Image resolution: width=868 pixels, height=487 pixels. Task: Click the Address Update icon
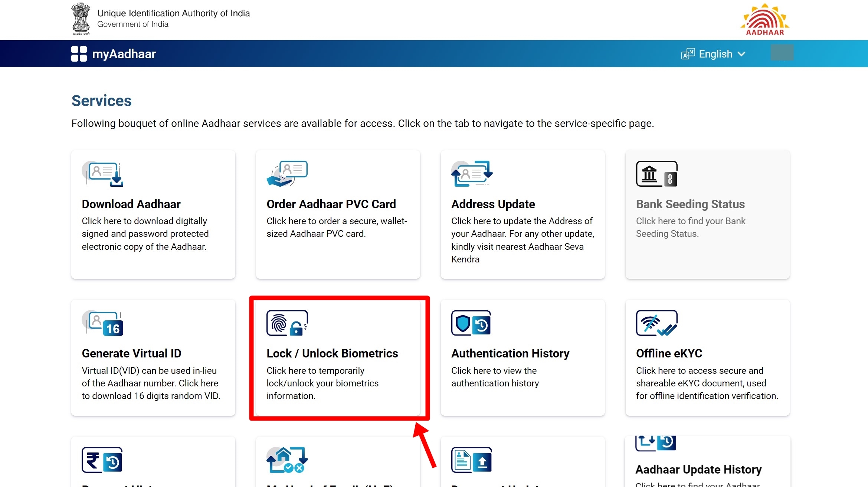(472, 174)
